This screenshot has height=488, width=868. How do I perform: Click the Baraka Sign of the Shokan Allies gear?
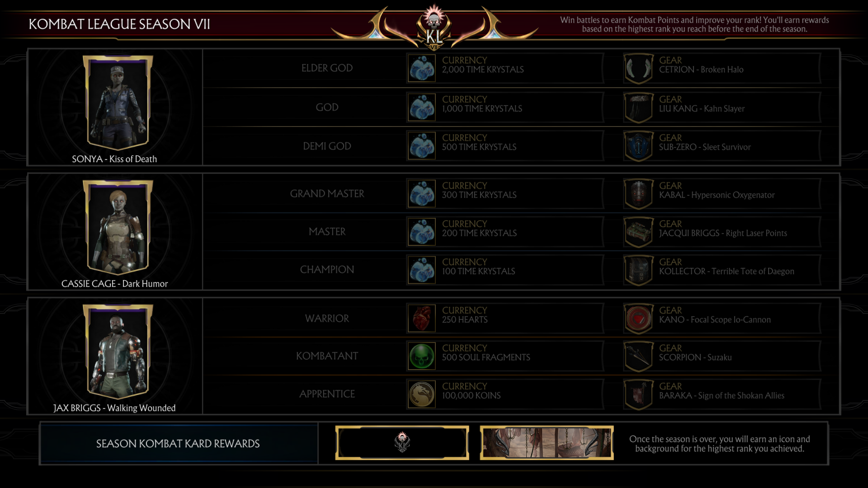pyautogui.click(x=722, y=394)
